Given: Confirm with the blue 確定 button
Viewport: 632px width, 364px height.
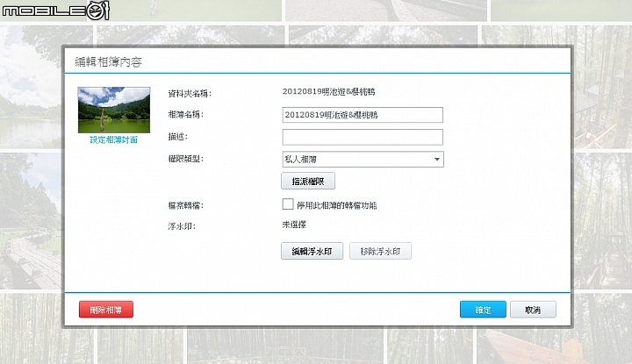Looking at the screenshot, I should 483,310.
